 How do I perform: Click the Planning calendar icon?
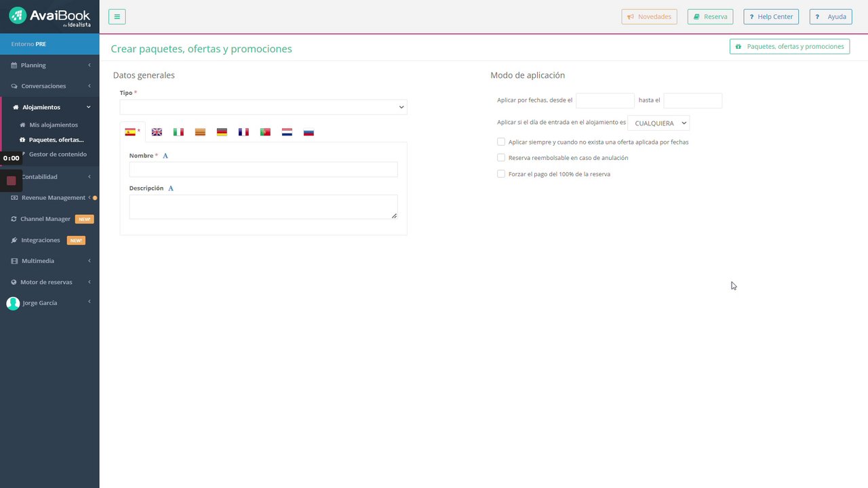[14, 66]
